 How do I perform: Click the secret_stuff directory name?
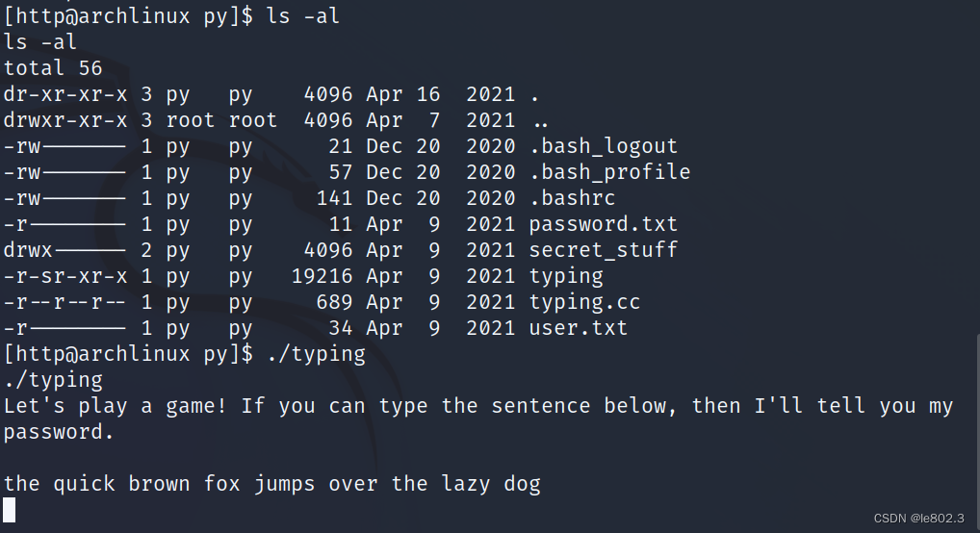604,250
